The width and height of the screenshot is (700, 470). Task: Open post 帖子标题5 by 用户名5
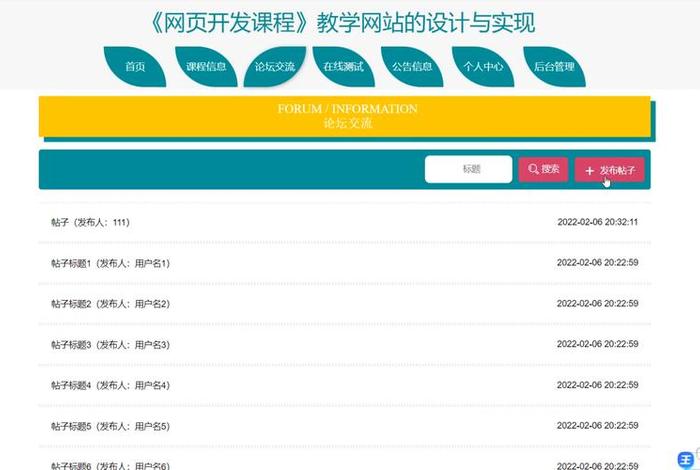[x=110, y=426]
